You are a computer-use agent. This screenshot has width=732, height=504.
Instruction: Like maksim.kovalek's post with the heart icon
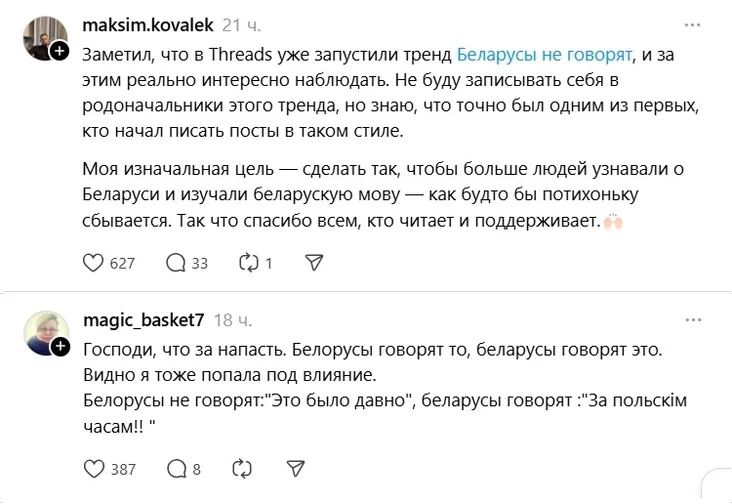coord(92,263)
